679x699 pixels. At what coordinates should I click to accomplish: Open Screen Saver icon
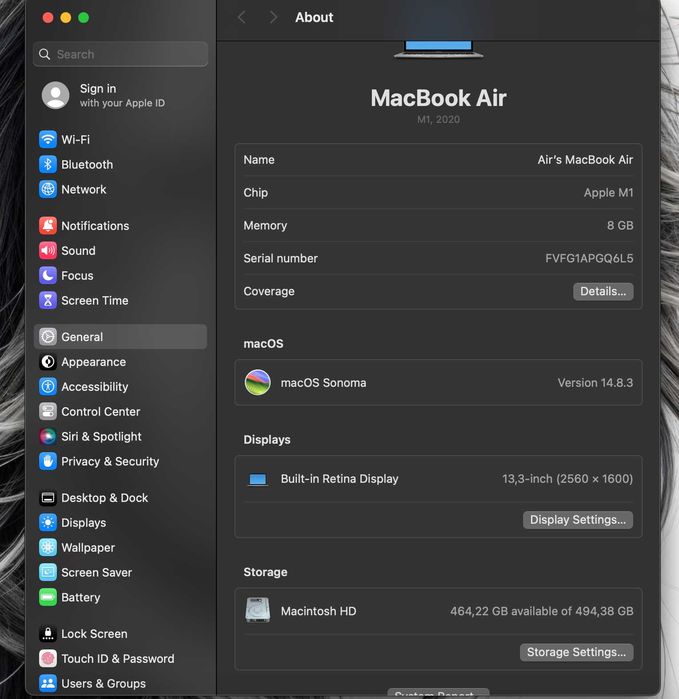[x=48, y=572]
